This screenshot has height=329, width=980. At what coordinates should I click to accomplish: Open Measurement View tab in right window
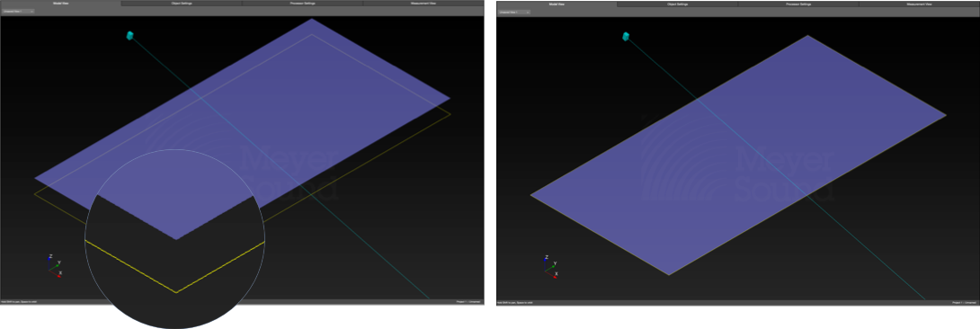tap(919, 4)
